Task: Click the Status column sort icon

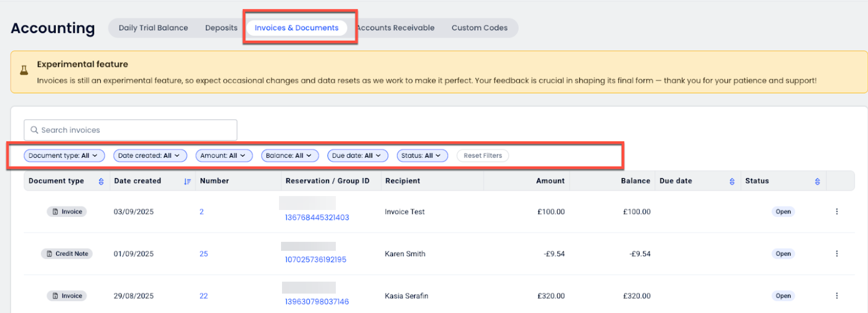Action: (x=817, y=182)
